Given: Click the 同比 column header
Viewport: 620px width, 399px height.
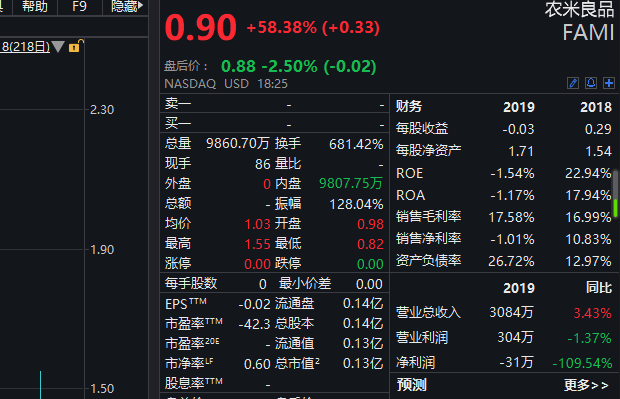Looking at the screenshot, I should [x=599, y=288].
